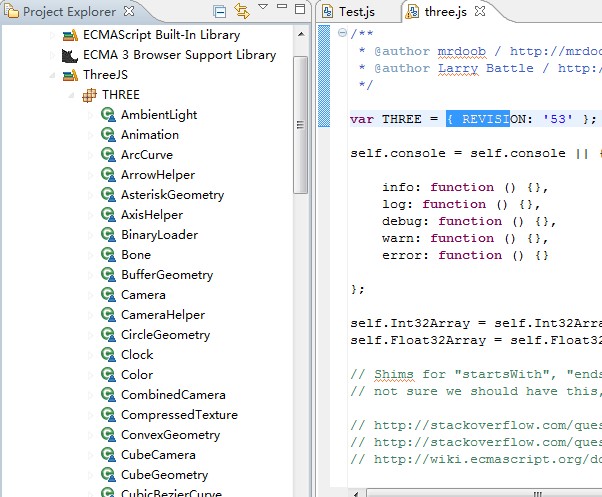Click the Collapse All icon in Project Explorer

(x=220, y=12)
